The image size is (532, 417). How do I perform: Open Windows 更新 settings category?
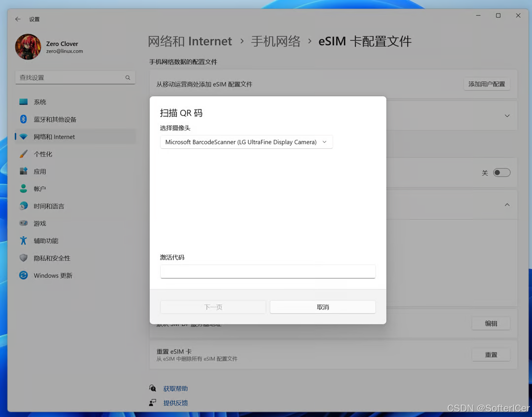(75, 275)
